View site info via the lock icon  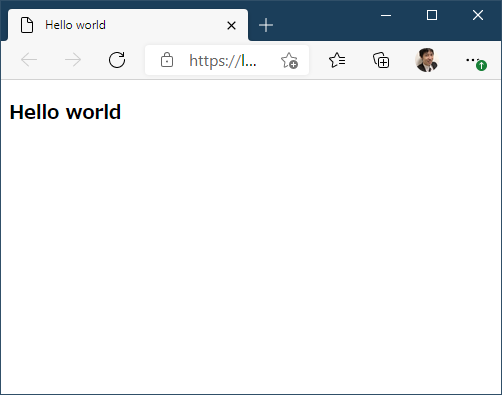(167, 60)
